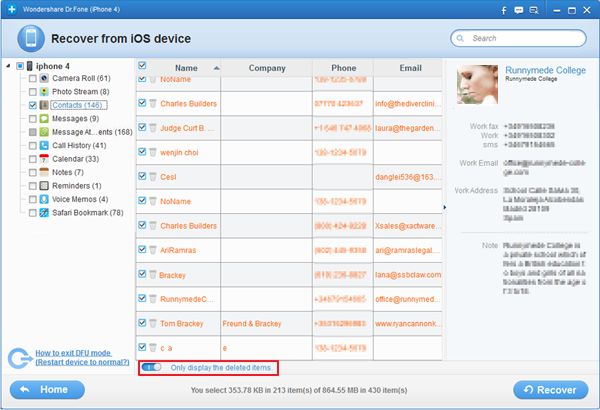Uncheck the AriRamras row checkbox
This screenshot has width=600, height=410.
[142, 249]
